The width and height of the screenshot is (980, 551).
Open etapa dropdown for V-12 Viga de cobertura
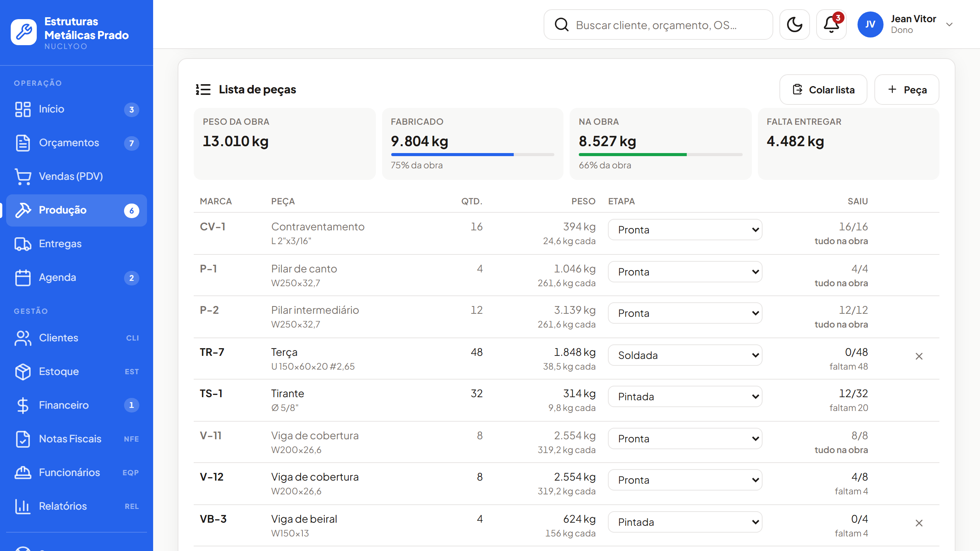coord(685,480)
